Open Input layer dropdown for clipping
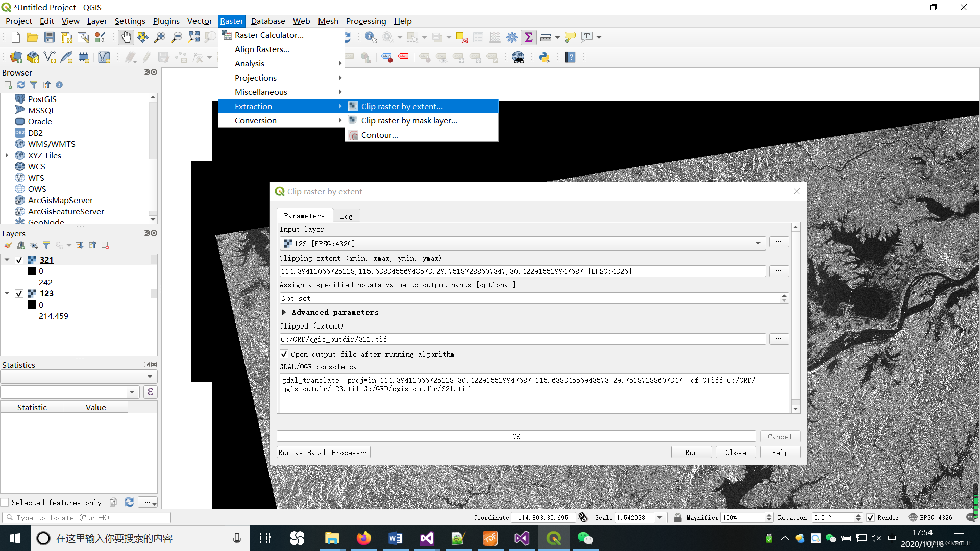 click(758, 243)
